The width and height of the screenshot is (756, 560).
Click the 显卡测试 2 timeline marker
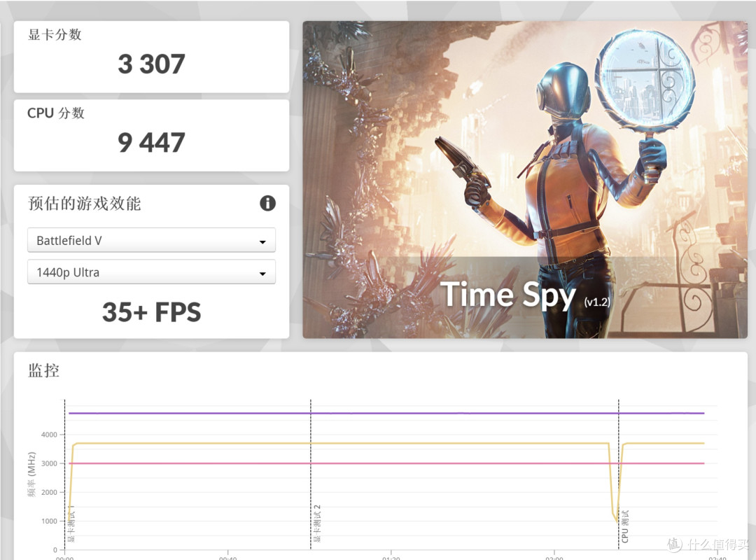point(317,524)
